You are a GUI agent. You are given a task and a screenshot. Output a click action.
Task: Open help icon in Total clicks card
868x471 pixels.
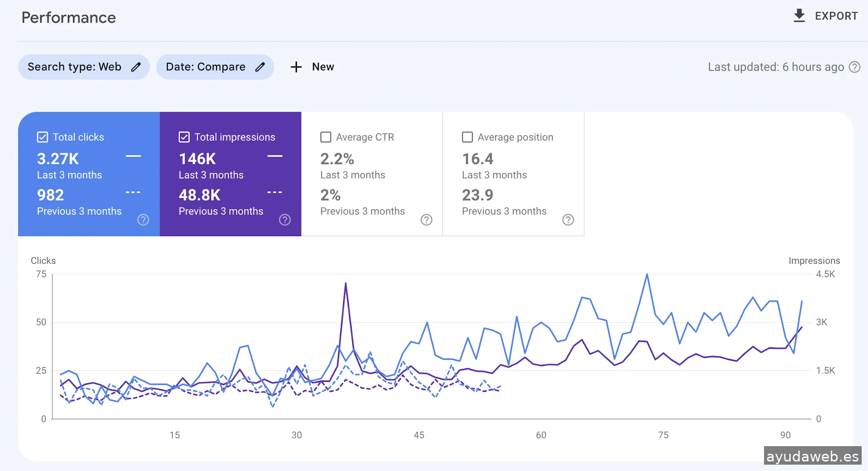click(143, 220)
